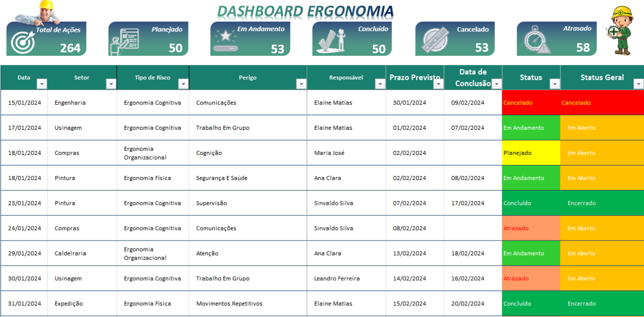The image size is (644, 317).
Task: Click the target icon on Total de Ações card
Action: pos(22,43)
